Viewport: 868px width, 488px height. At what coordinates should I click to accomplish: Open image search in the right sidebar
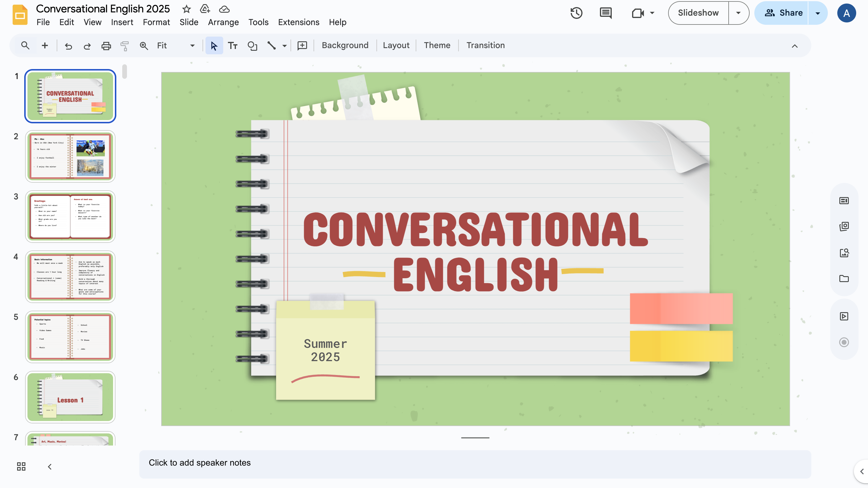[844, 253]
